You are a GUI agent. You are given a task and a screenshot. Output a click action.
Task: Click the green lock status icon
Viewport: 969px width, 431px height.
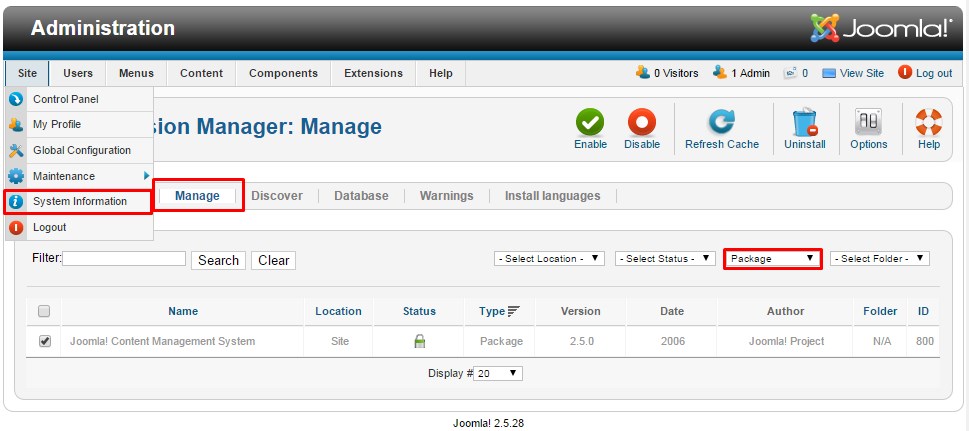coord(419,341)
